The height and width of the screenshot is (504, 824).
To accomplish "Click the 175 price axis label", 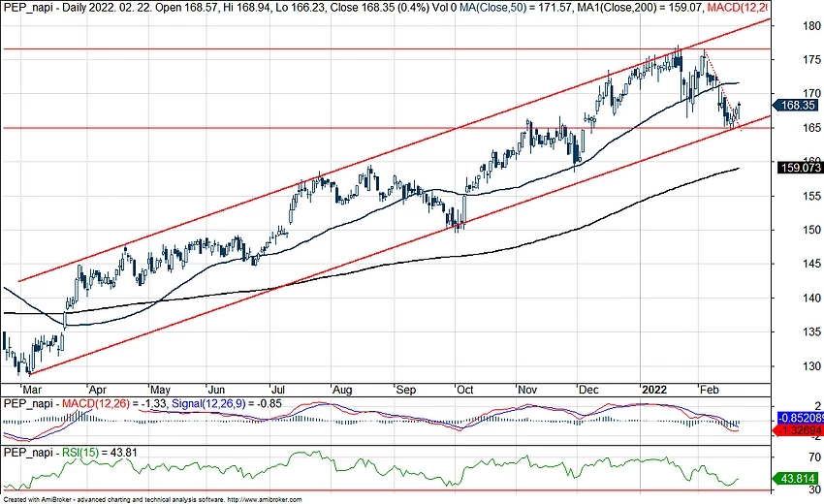I will [812, 60].
